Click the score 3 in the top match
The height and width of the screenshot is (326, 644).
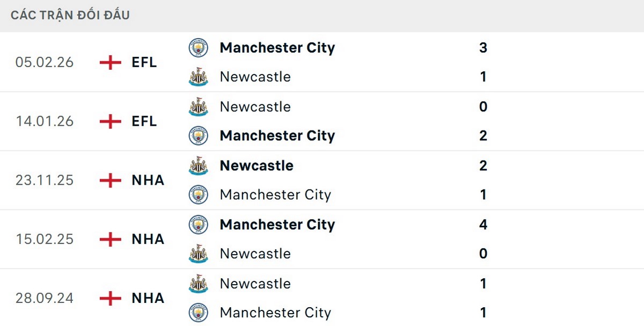pyautogui.click(x=483, y=47)
